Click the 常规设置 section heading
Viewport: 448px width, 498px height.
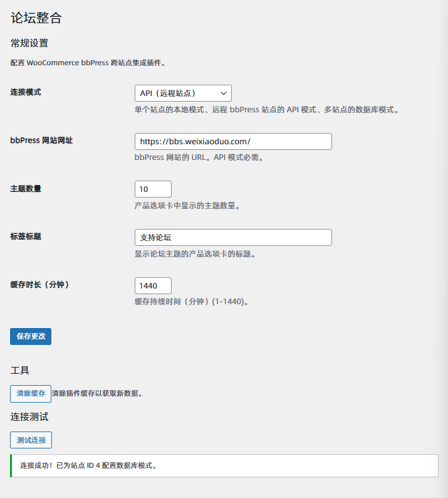coord(29,43)
